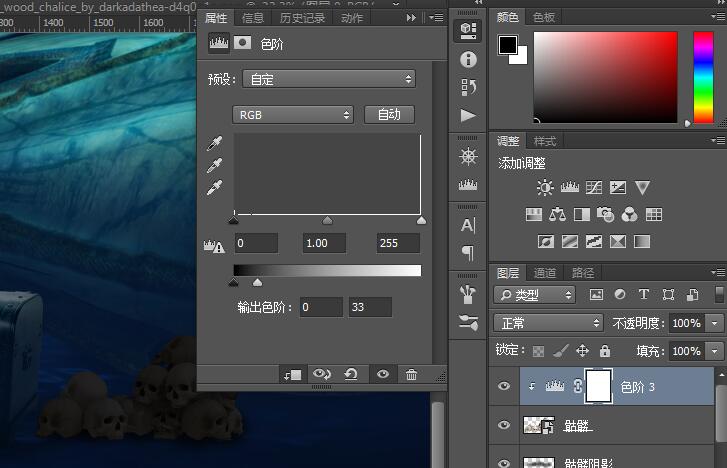Select the 色阶 3 layer mask thumbnail
This screenshot has height=468, width=727.
[x=599, y=386]
